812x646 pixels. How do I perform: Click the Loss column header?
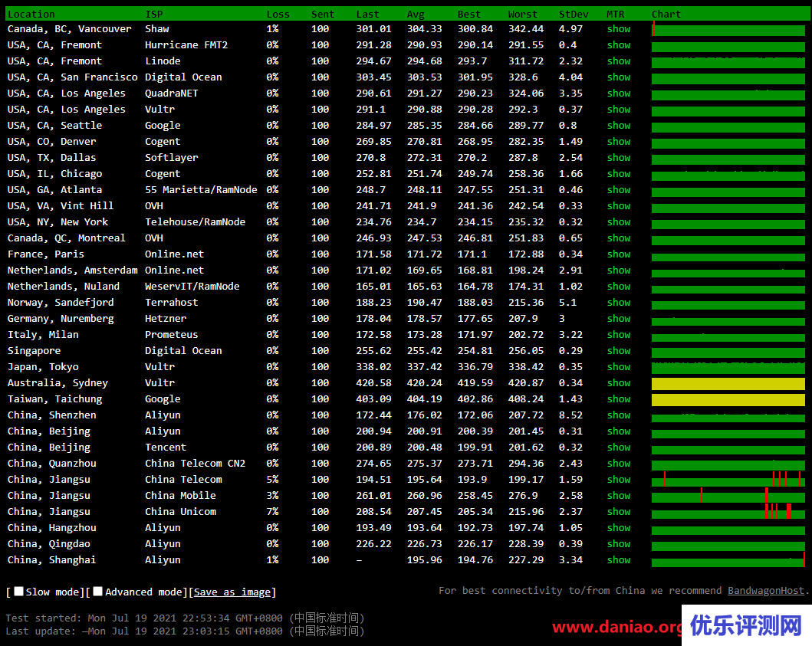[x=278, y=14]
